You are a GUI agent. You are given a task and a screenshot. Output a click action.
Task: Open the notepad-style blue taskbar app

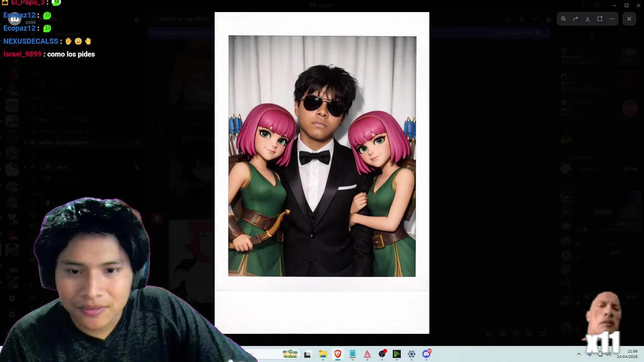click(353, 354)
